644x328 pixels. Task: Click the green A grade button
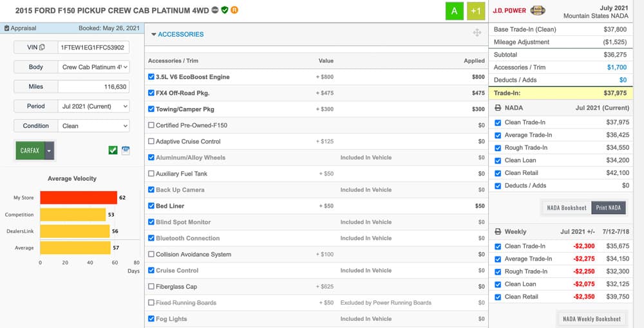pyautogui.click(x=454, y=11)
